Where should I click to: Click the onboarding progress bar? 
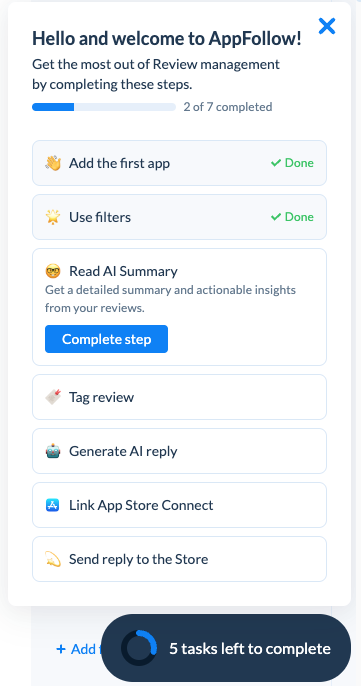coord(104,107)
